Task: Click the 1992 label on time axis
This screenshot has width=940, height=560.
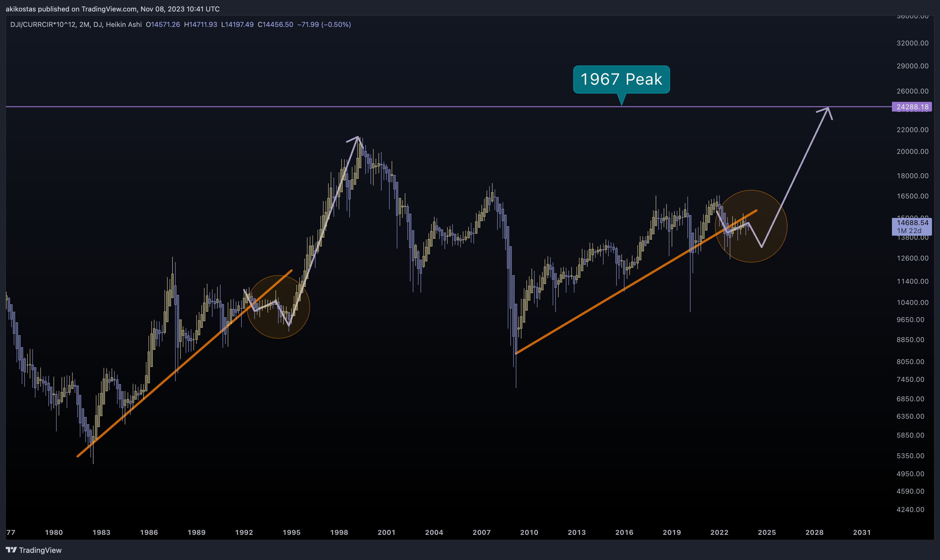Action: (244, 533)
